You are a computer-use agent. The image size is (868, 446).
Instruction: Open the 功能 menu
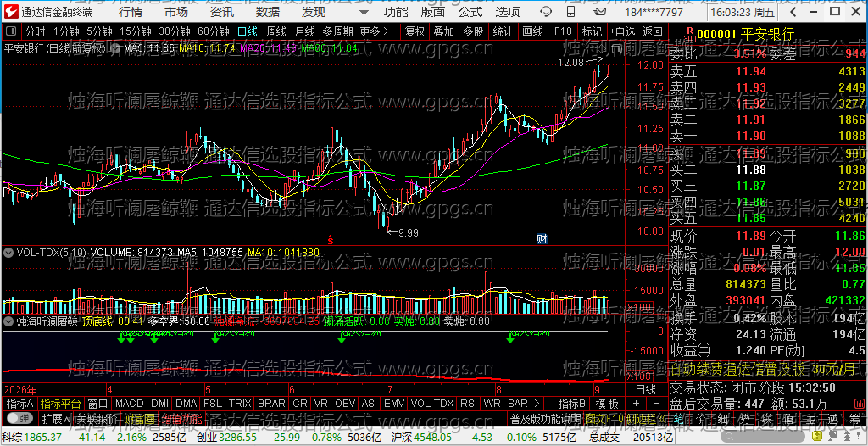(x=396, y=12)
